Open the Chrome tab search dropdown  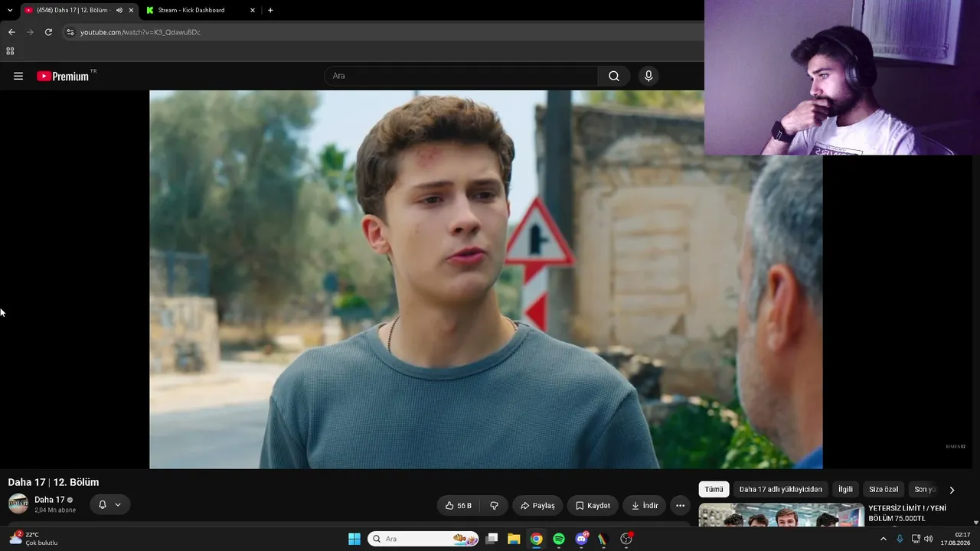click(10, 10)
